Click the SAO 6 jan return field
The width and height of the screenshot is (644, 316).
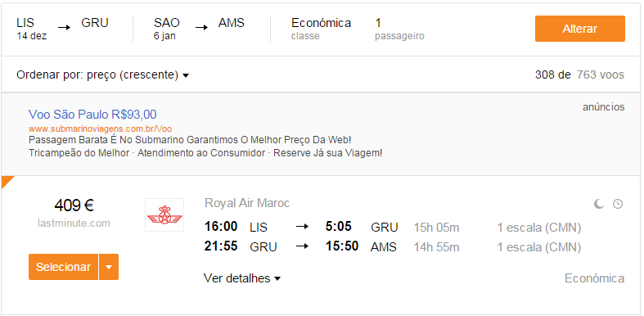coord(167,29)
